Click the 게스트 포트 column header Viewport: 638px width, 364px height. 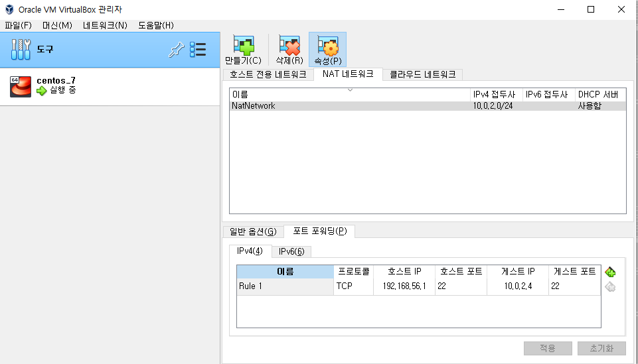[574, 272]
